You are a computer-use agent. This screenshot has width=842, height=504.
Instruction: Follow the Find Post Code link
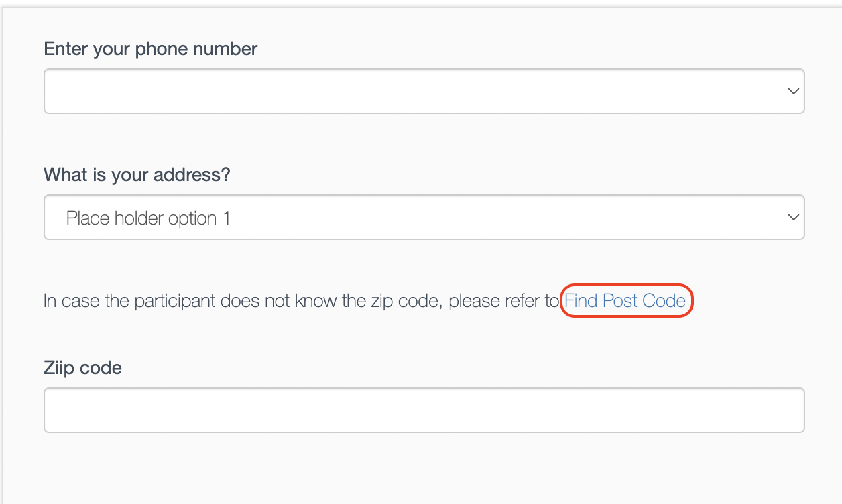625,300
